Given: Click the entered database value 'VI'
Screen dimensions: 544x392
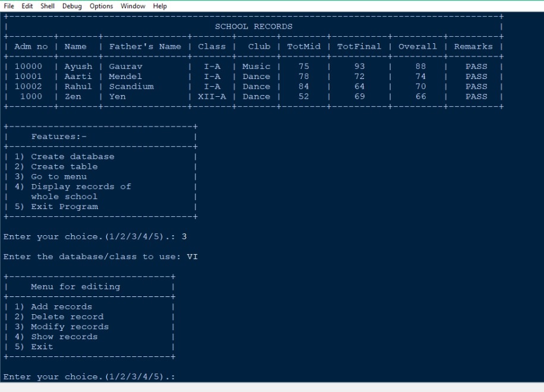Looking at the screenshot, I should coord(192,257).
